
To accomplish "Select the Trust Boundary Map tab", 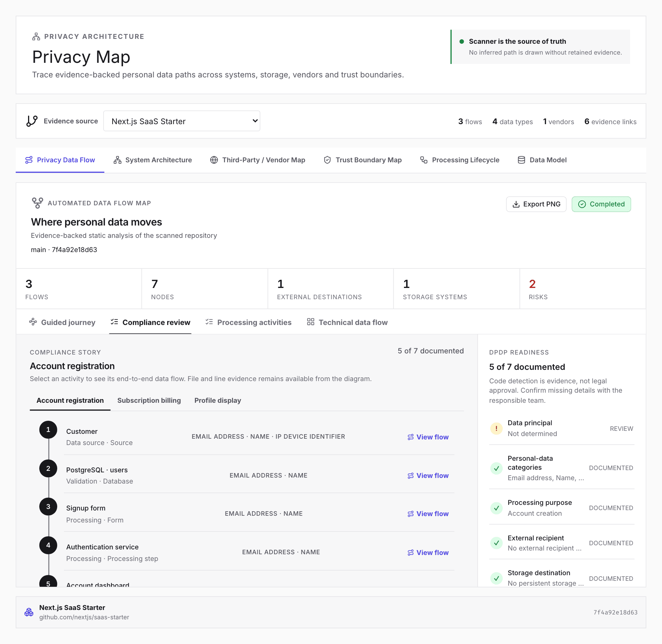I will [x=363, y=160].
